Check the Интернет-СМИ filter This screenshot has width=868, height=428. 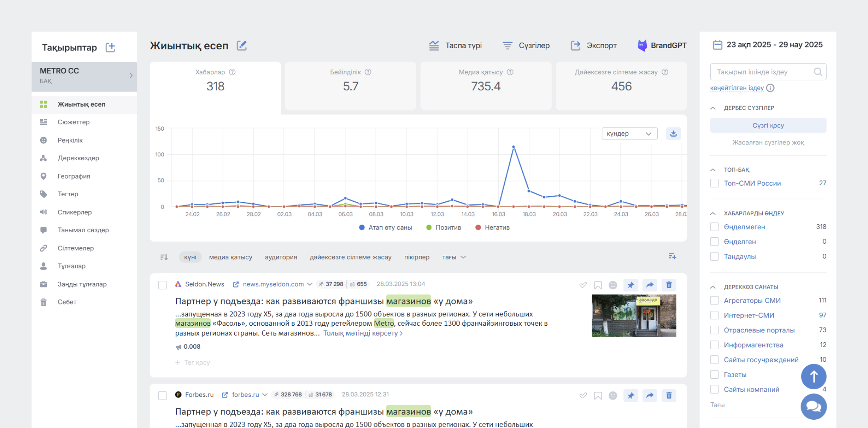coord(714,315)
